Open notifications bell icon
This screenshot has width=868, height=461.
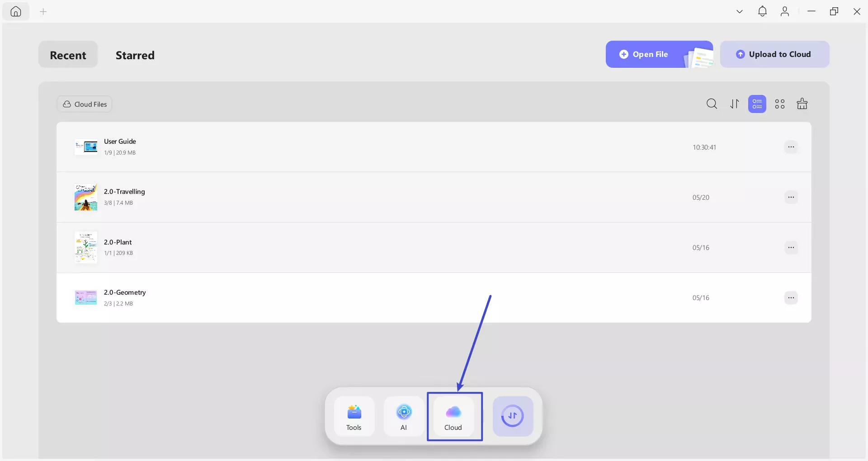coord(762,11)
